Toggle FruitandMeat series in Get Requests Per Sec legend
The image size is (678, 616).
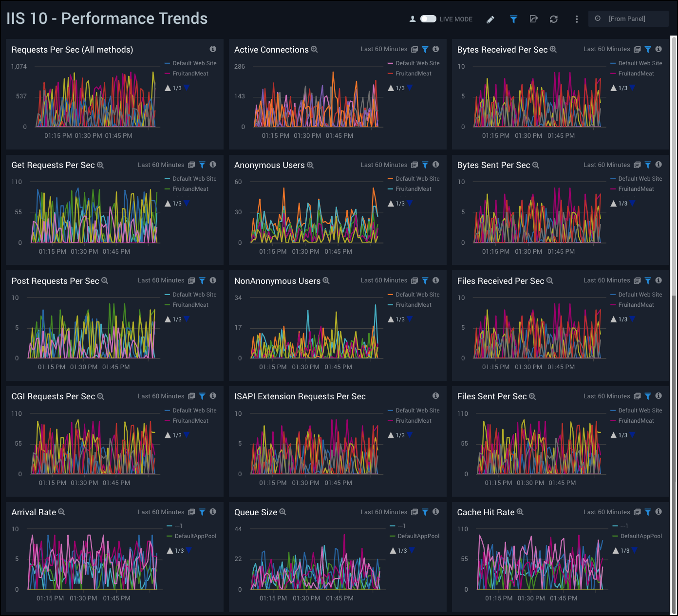pyautogui.click(x=187, y=189)
